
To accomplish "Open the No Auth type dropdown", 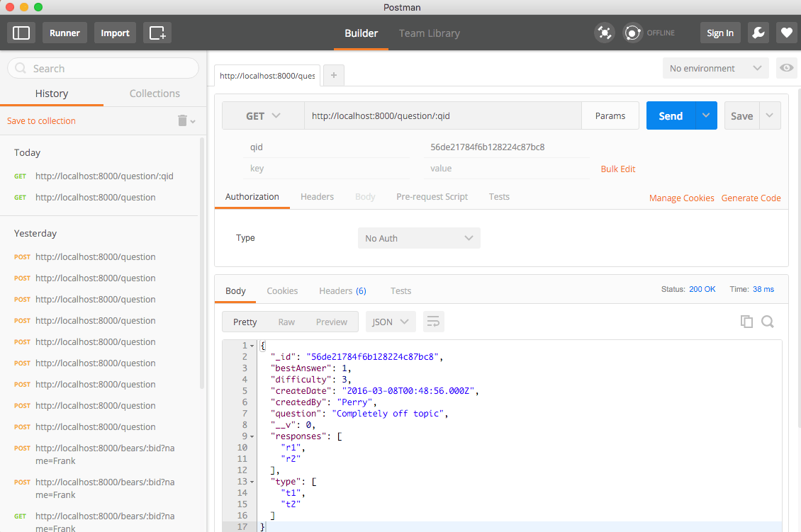I will click(418, 238).
